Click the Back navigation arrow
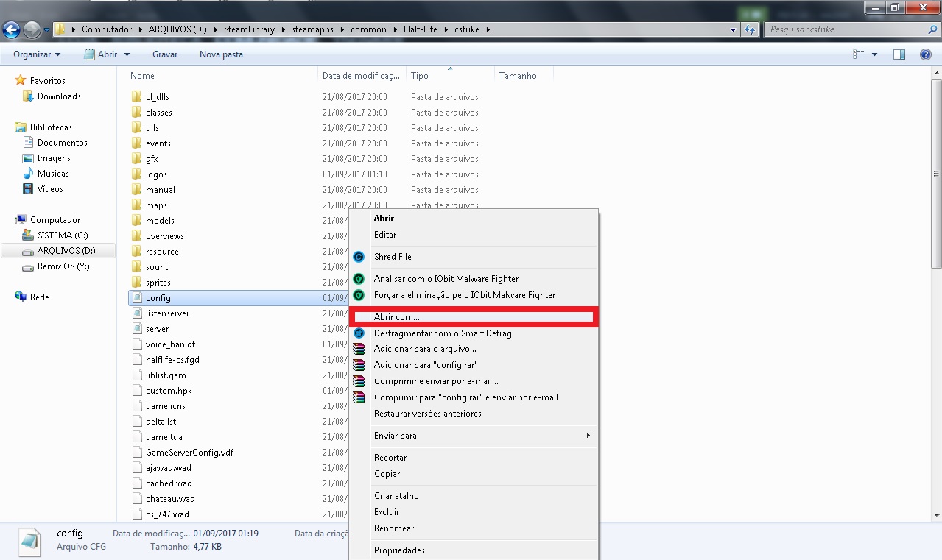 [11, 29]
